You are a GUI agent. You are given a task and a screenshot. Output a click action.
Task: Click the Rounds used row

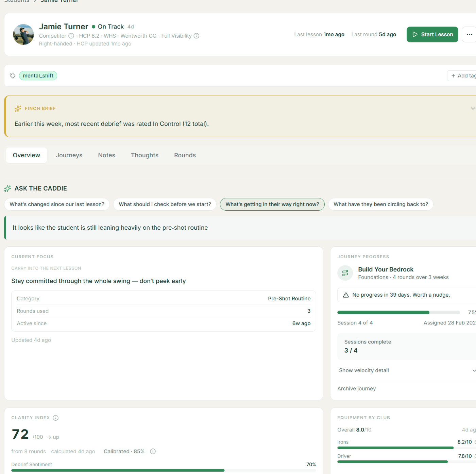(164, 311)
